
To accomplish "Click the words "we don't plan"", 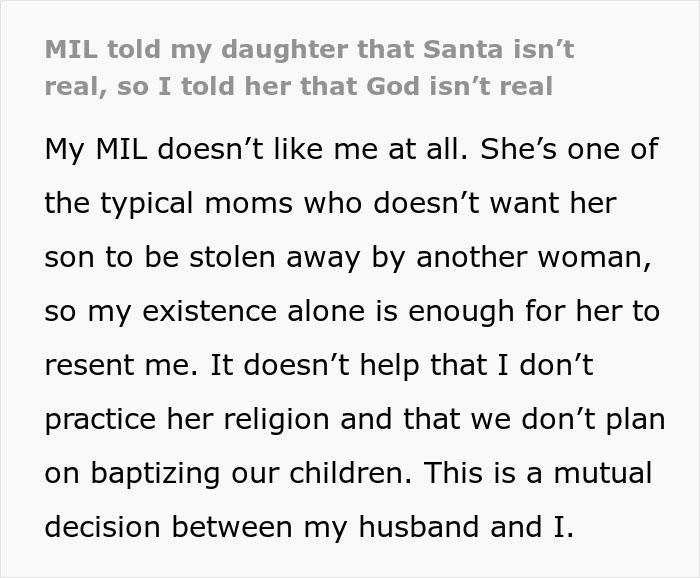I will (568, 420).
